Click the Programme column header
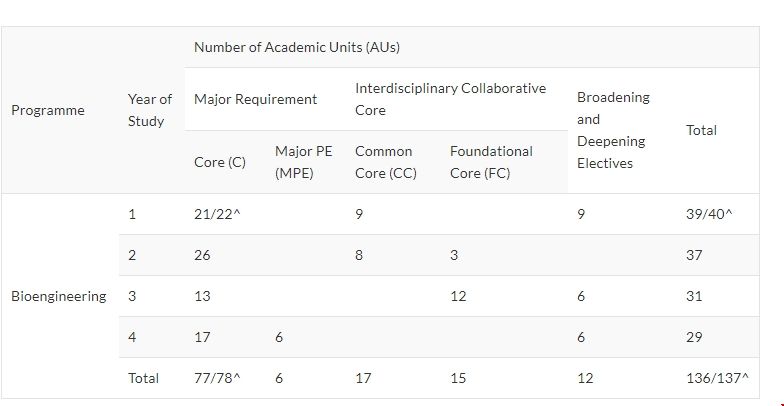This screenshot has width=784, height=406. (x=48, y=110)
